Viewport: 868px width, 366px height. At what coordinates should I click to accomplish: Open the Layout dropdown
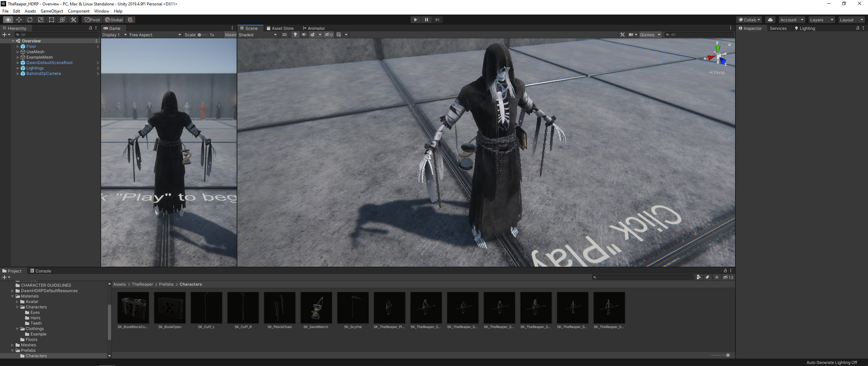coord(851,20)
